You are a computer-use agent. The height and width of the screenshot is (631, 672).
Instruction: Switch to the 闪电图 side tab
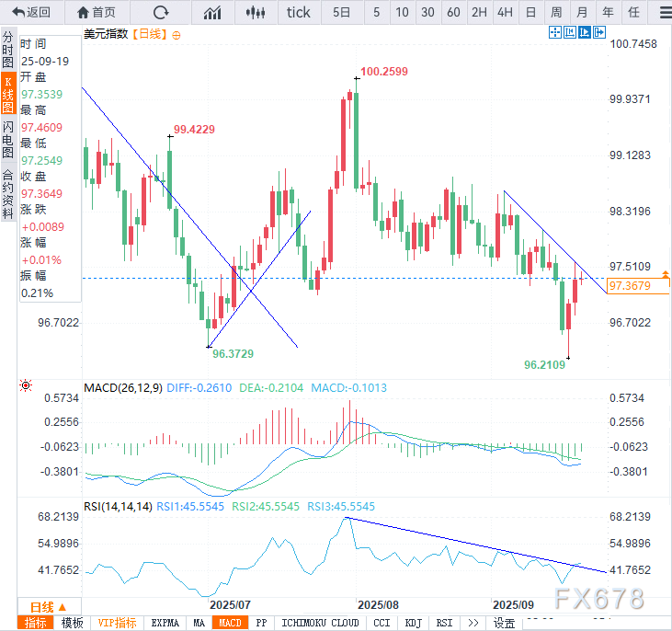pyautogui.click(x=7, y=138)
